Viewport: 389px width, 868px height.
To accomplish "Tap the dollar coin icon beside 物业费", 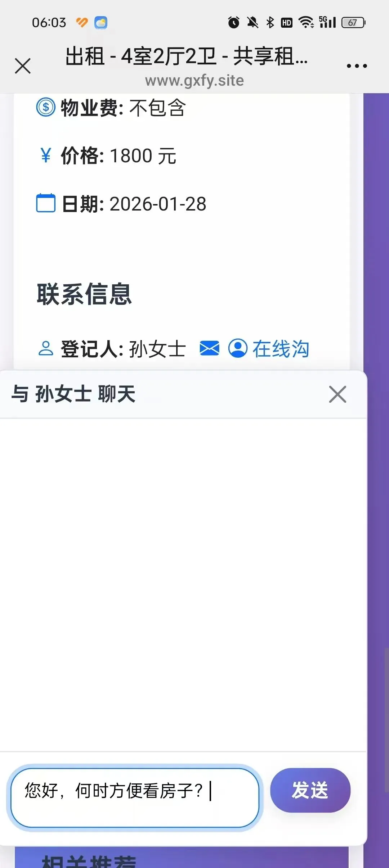I will click(46, 107).
